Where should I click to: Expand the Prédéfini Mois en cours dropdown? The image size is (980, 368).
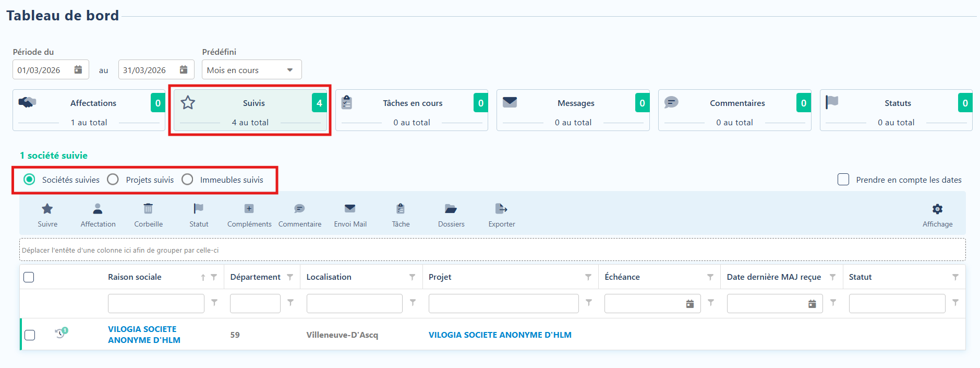[x=252, y=70]
